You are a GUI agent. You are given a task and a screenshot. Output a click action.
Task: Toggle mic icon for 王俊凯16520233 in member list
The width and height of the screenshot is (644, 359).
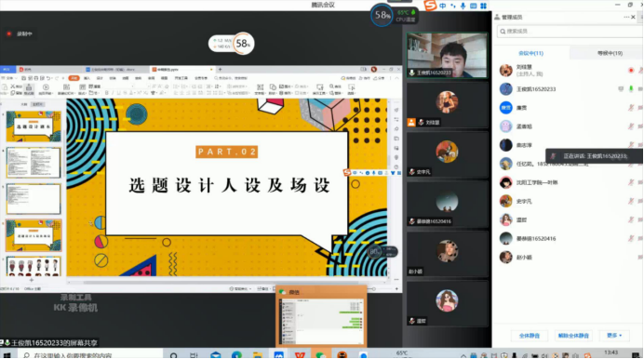pos(631,89)
